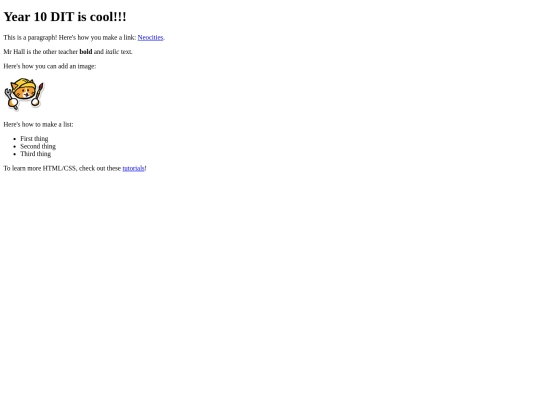Click the 'Mr Hall is the other teacher' text
The image size is (540, 405).
coord(41,52)
